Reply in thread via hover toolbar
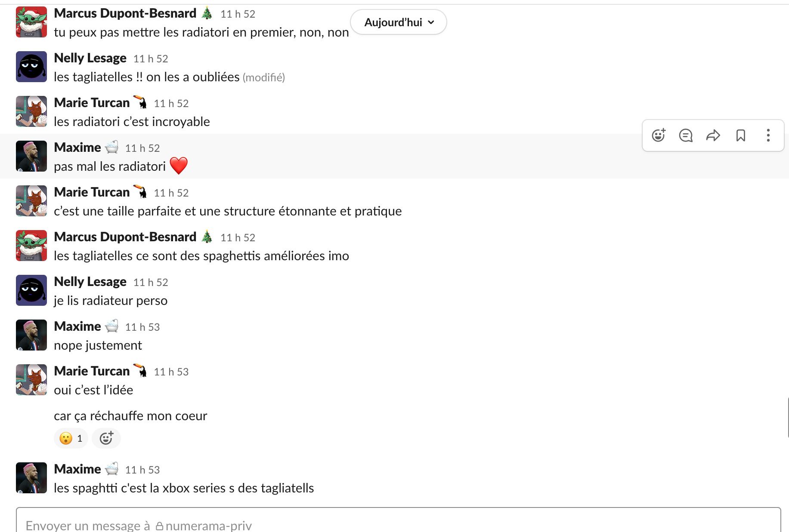The image size is (789, 532). [x=686, y=135]
